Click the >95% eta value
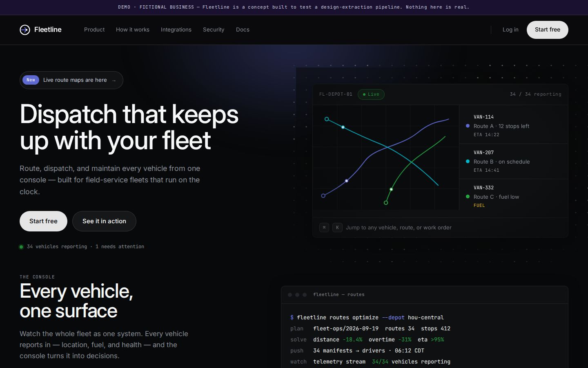 pos(437,340)
